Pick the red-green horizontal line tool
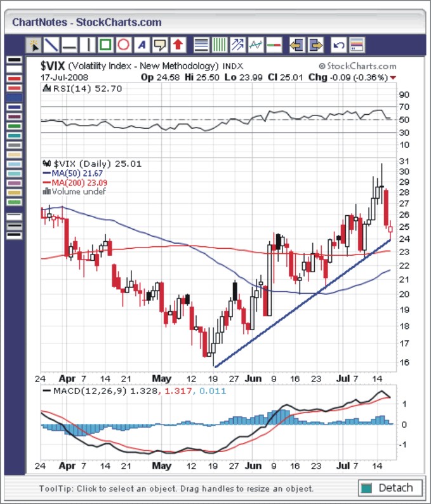The height and width of the screenshot is (504, 431). tap(274, 45)
